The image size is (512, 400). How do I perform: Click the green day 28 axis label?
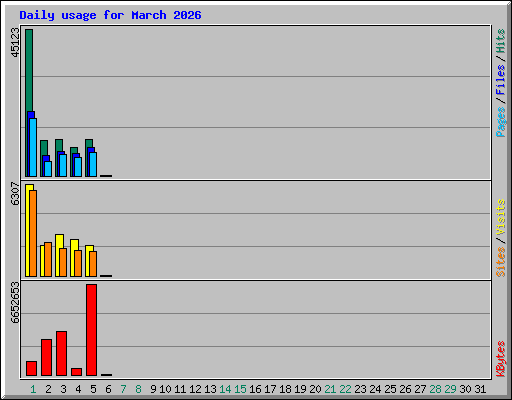(435, 389)
